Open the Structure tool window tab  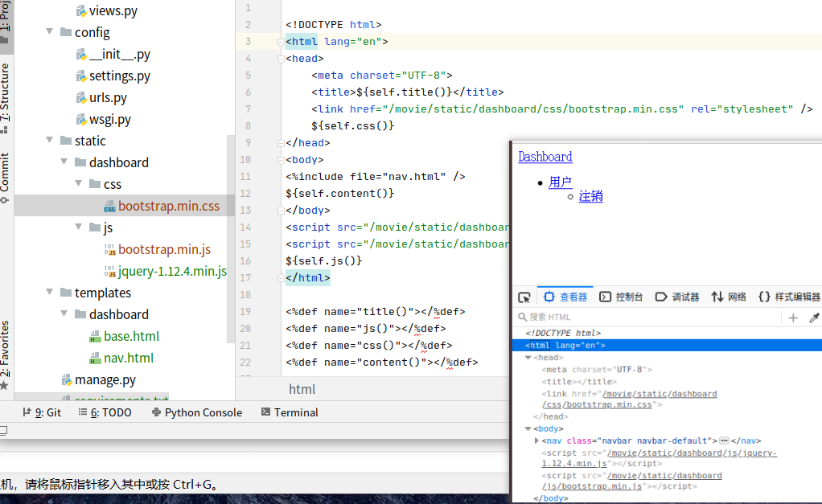pyautogui.click(x=6, y=97)
